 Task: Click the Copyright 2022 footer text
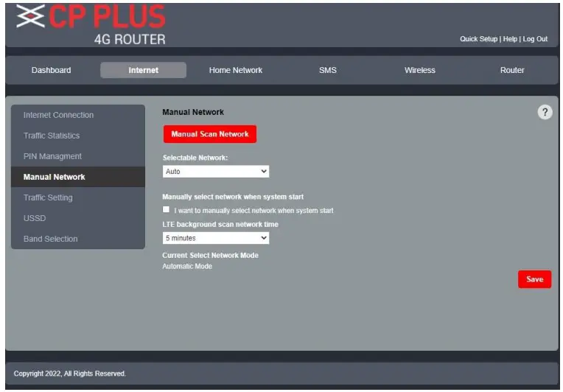tap(70, 374)
